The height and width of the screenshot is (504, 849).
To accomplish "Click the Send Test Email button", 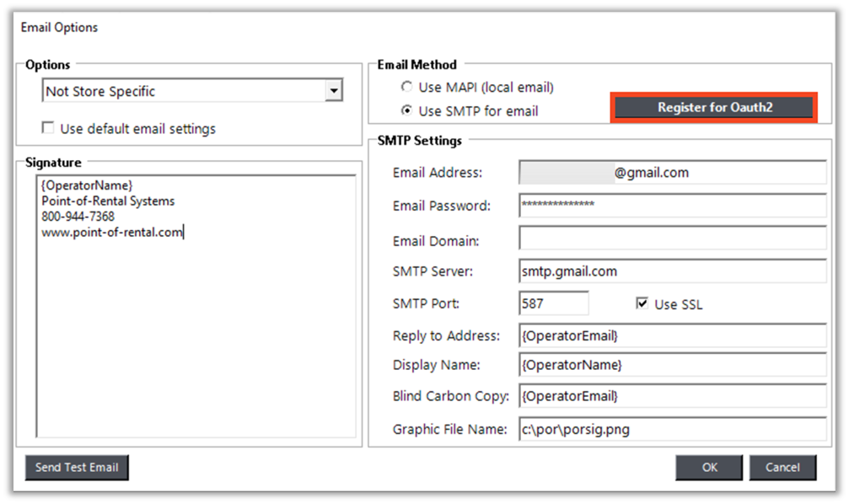I will (77, 467).
